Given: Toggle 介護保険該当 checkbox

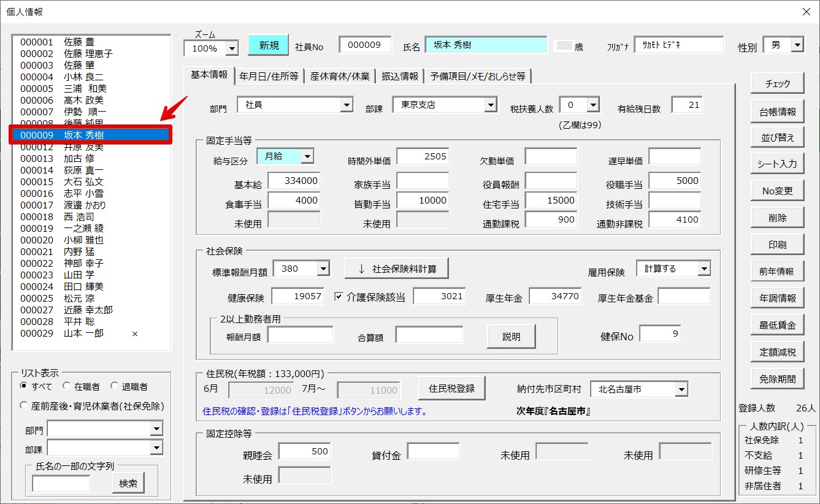Looking at the screenshot, I should click(339, 297).
